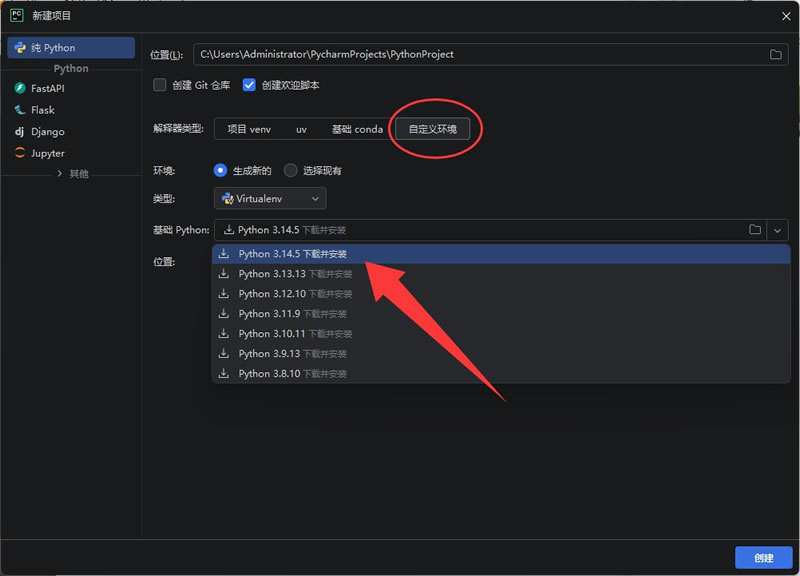Enable 创建 Git 仓库 checkbox
This screenshot has height=576, width=800.
[x=160, y=85]
